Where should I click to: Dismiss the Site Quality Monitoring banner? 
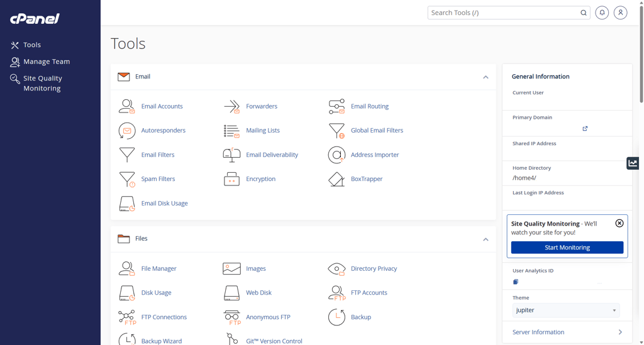[619, 223]
